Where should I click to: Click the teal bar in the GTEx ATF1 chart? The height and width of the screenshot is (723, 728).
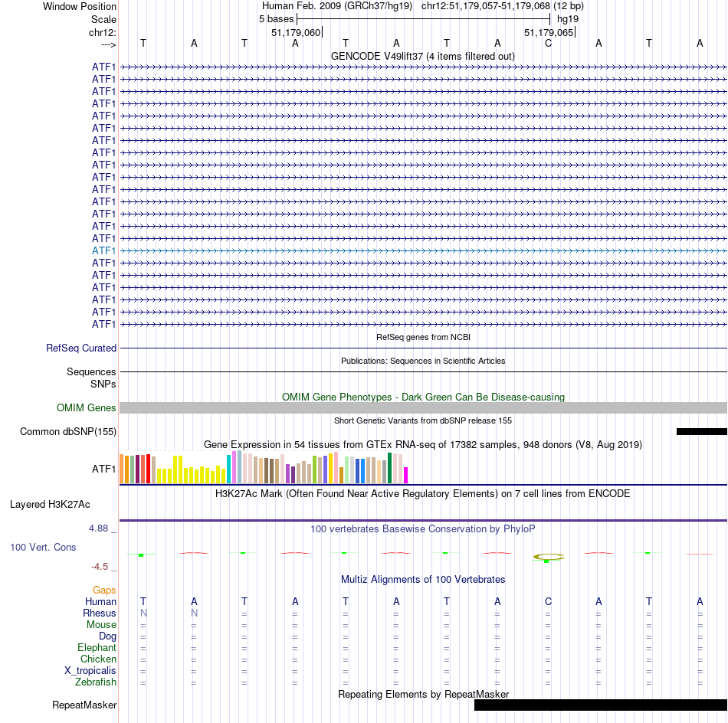[228, 469]
